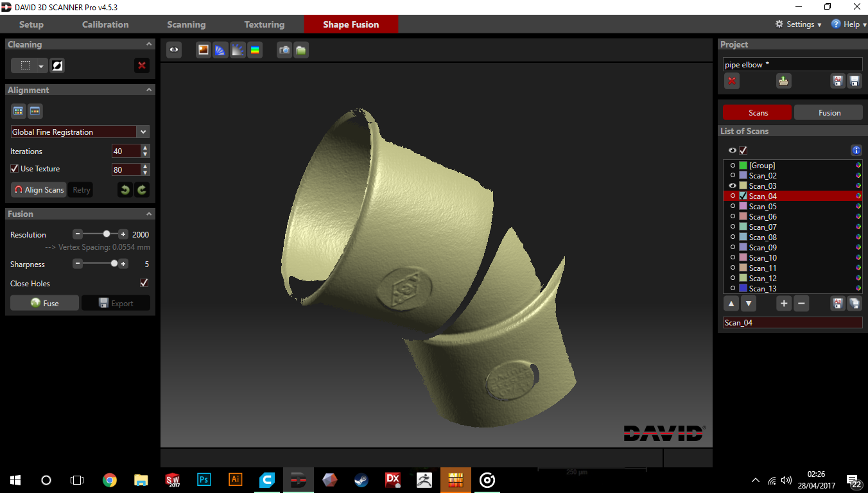Click the Fuse button

(x=44, y=303)
